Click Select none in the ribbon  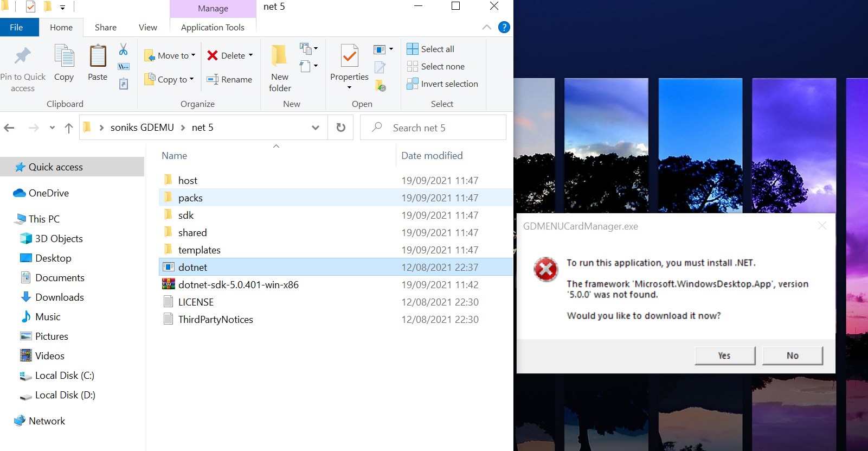pyautogui.click(x=436, y=66)
